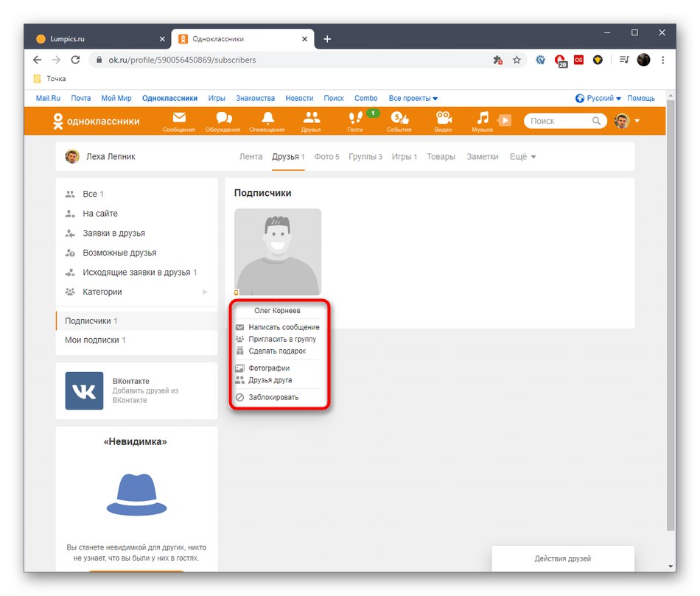Open a new browser tab

click(x=327, y=39)
